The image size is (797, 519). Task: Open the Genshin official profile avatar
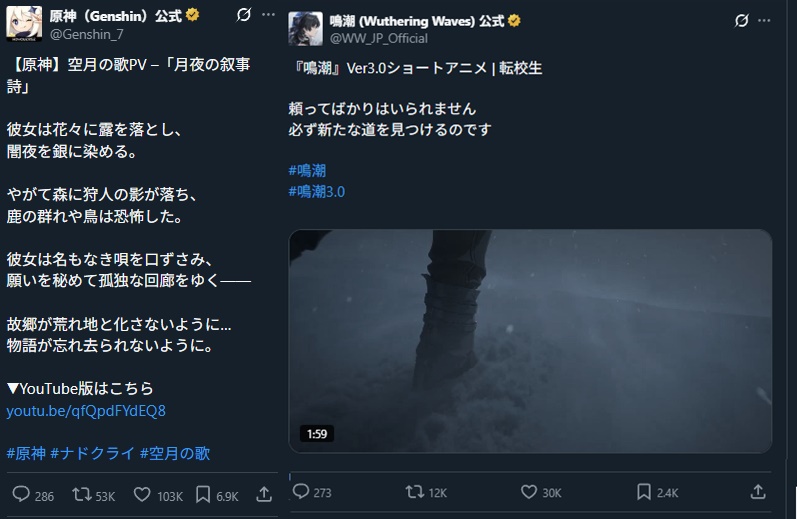tap(24, 24)
